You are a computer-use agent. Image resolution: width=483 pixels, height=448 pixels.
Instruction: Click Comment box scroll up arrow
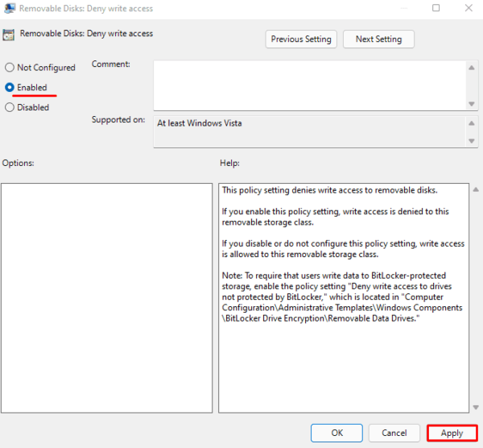pyautogui.click(x=472, y=68)
